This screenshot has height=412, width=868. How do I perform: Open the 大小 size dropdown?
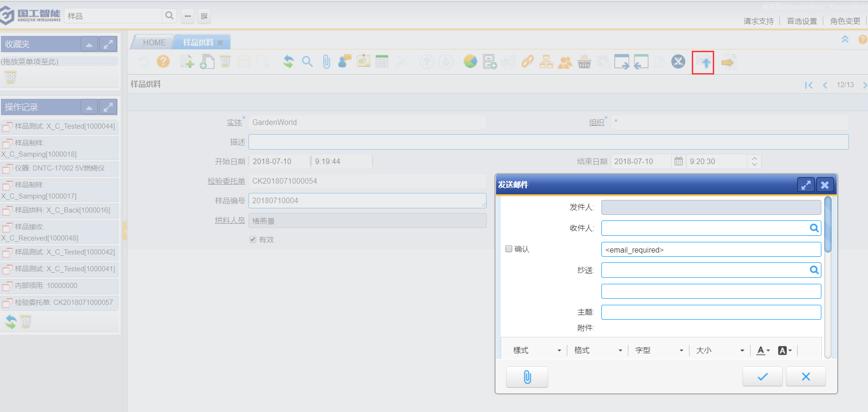[720, 350]
